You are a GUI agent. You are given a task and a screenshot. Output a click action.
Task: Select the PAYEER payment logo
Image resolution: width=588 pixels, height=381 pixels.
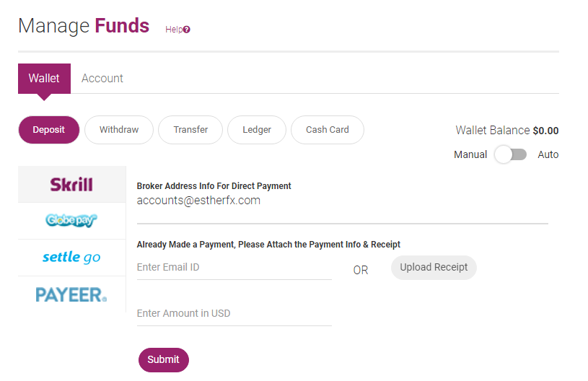click(71, 294)
